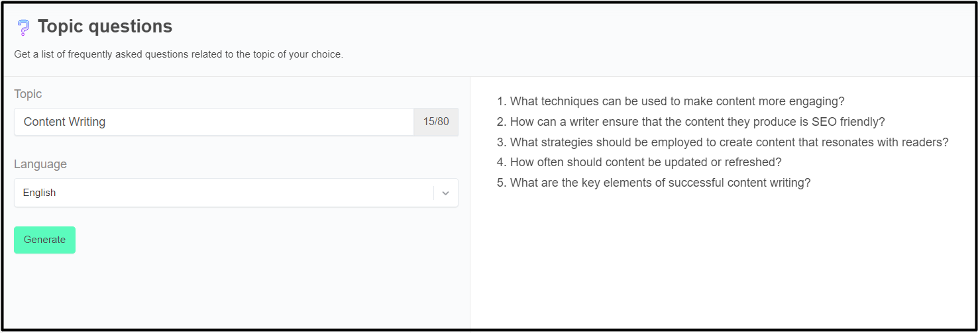Pick the question about refreshing content frequency

point(645,162)
